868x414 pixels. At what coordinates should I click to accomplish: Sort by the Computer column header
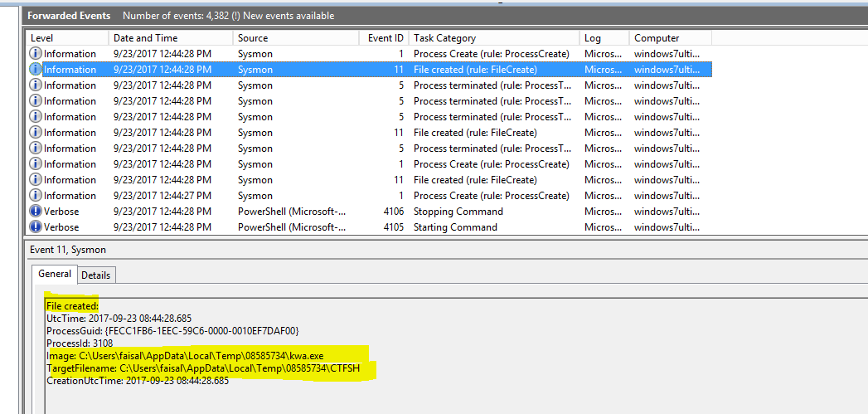tap(668, 38)
